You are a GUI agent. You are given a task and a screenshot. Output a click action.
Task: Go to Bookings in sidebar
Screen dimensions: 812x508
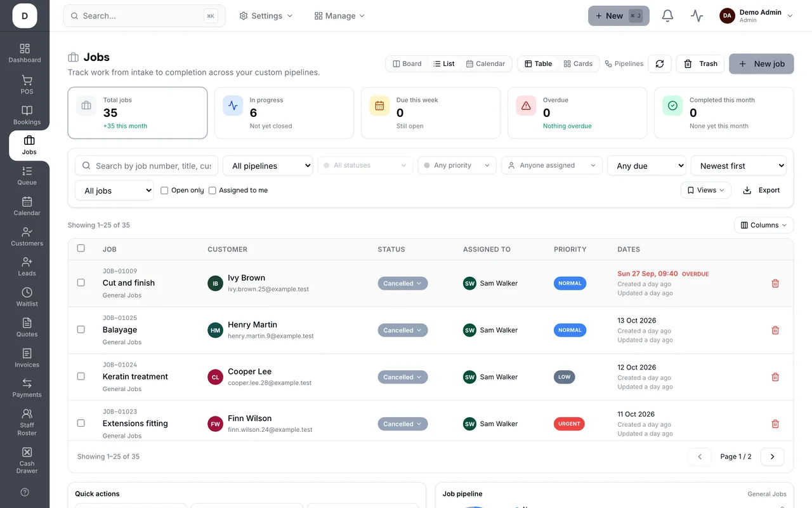[x=27, y=115]
